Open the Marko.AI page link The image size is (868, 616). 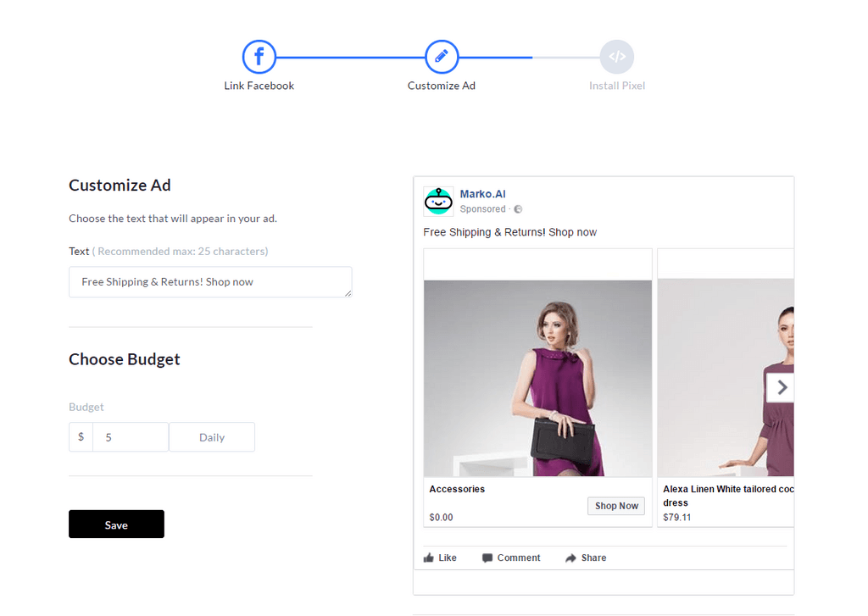[x=482, y=194]
